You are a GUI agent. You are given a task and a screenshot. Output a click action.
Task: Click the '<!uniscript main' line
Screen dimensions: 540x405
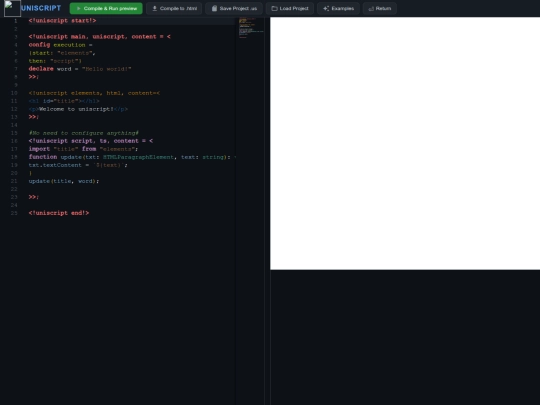coord(100,37)
